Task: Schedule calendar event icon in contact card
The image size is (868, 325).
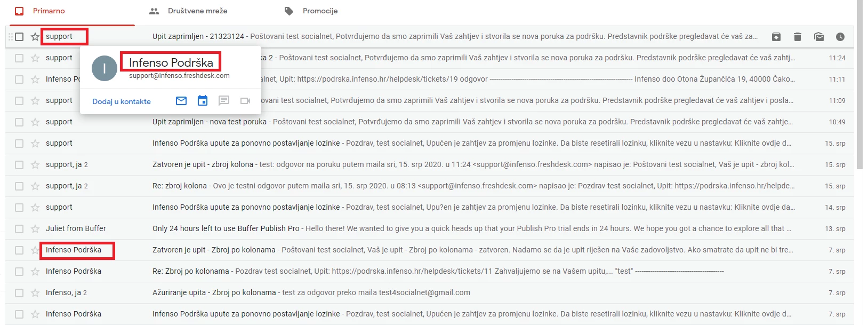Action: tap(203, 101)
